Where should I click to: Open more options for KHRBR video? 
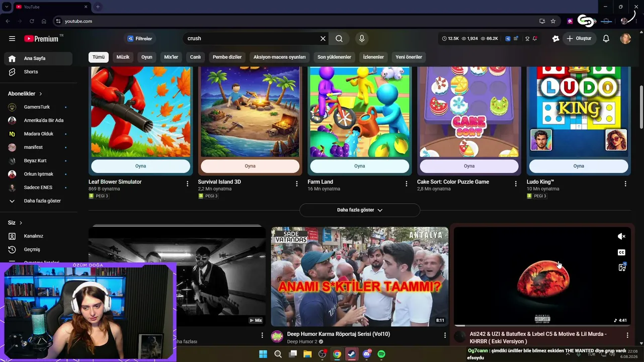(627, 335)
